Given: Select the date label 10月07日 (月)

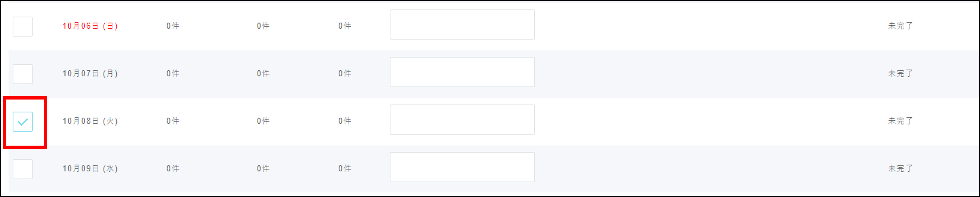Looking at the screenshot, I should (90, 73).
